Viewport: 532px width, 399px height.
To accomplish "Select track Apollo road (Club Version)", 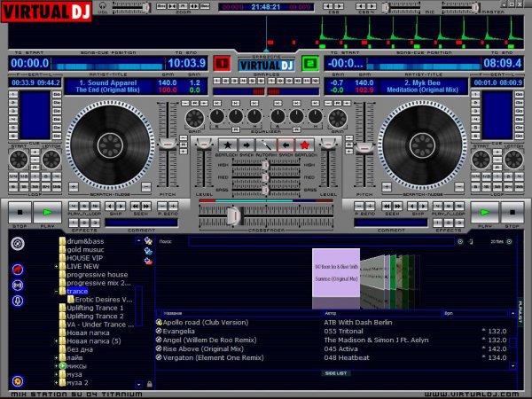I will [206, 323].
